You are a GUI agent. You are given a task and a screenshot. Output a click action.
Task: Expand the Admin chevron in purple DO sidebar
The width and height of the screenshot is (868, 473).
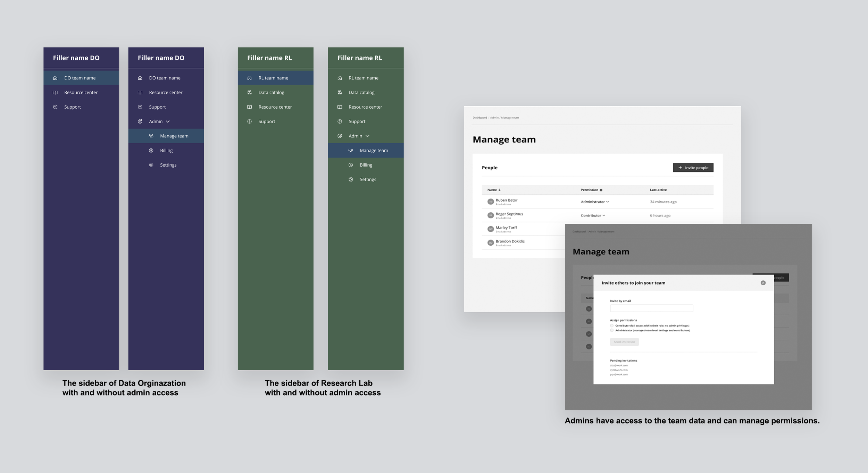168,121
